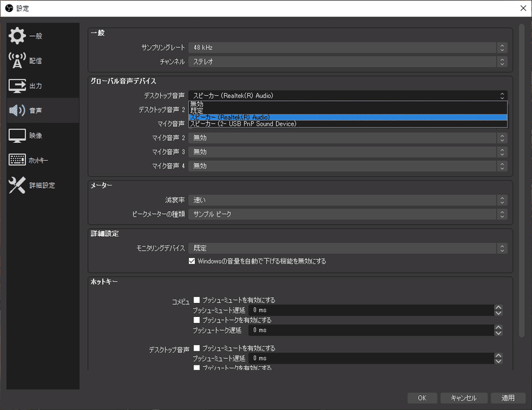Choose スピーカー (Realtek(R) Audio) list option

(x=348, y=118)
